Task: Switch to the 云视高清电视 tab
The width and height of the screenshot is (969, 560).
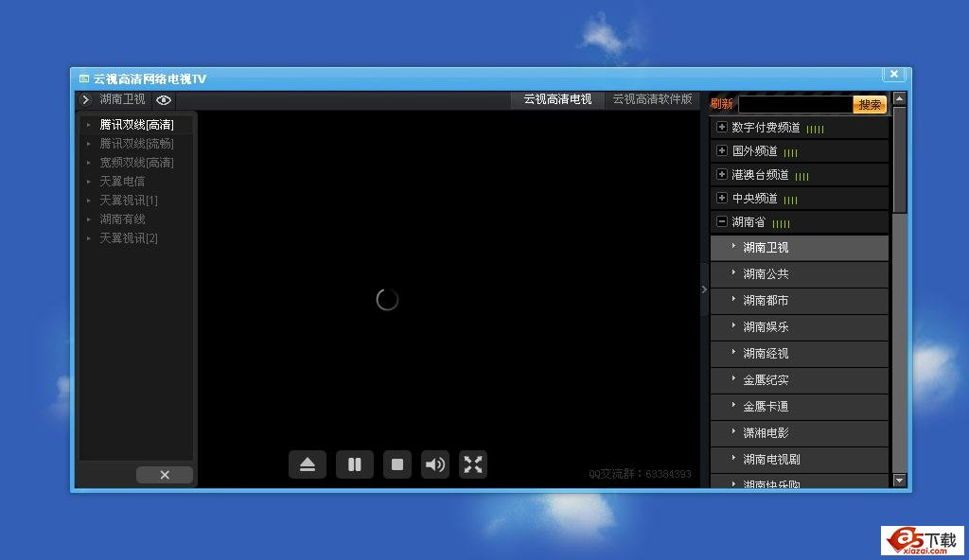Action: tap(557, 99)
